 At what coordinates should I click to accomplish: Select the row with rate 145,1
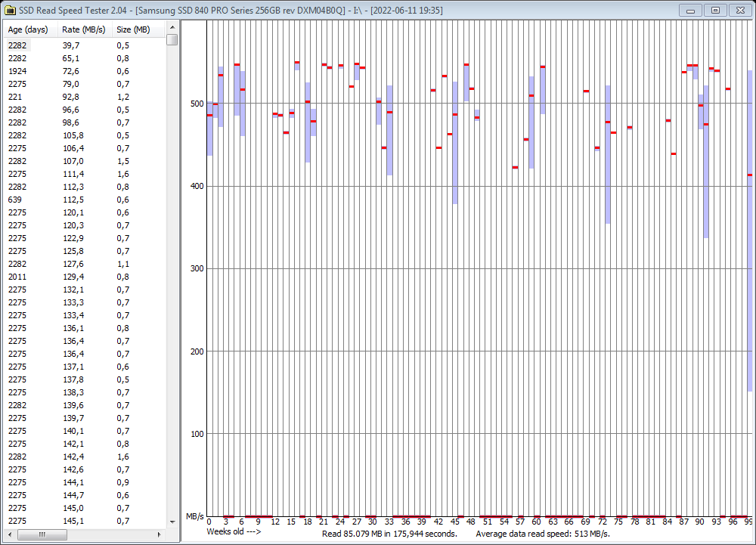(x=85, y=521)
